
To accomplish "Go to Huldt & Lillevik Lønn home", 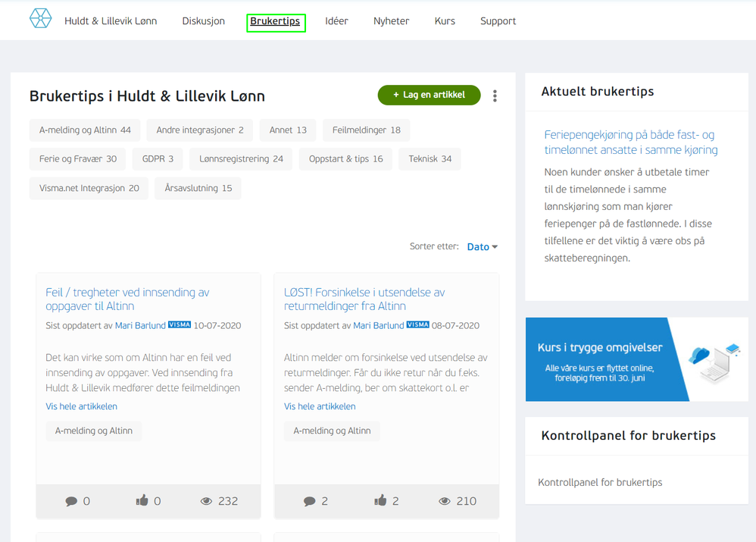I will click(111, 20).
